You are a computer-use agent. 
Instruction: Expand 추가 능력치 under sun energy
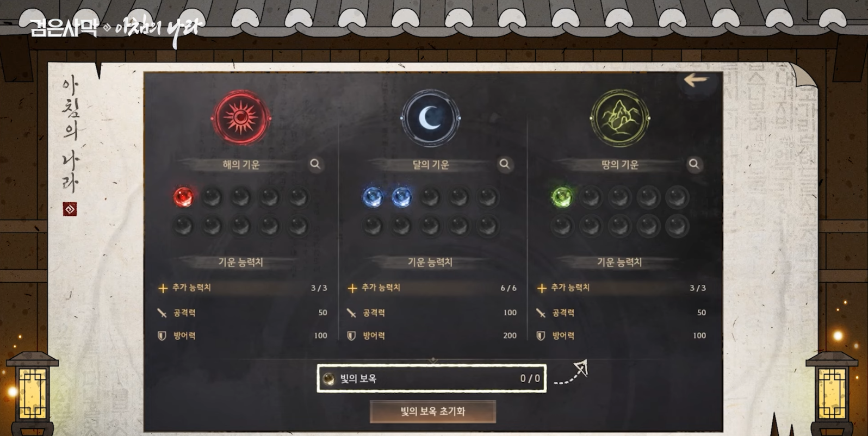click(x=242, y=288)
